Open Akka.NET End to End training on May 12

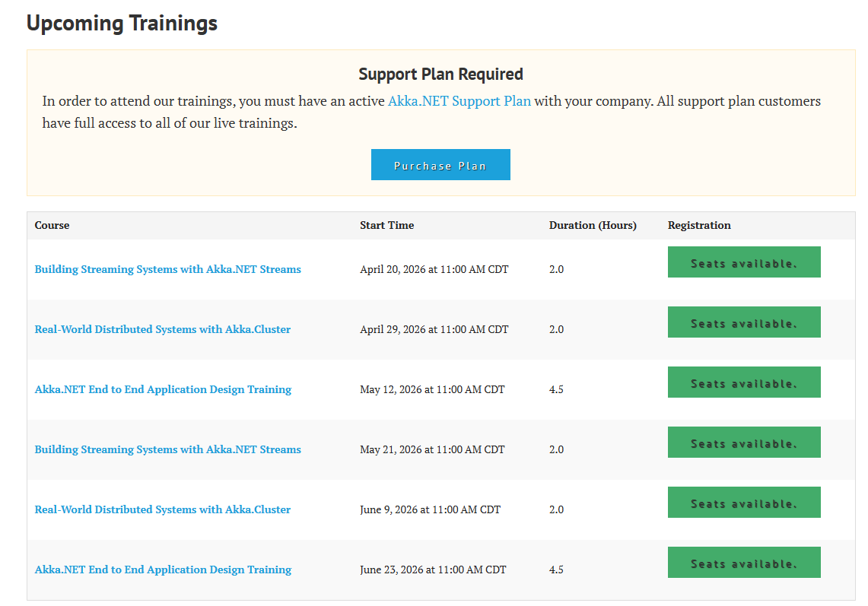click(x=163, y=389)
